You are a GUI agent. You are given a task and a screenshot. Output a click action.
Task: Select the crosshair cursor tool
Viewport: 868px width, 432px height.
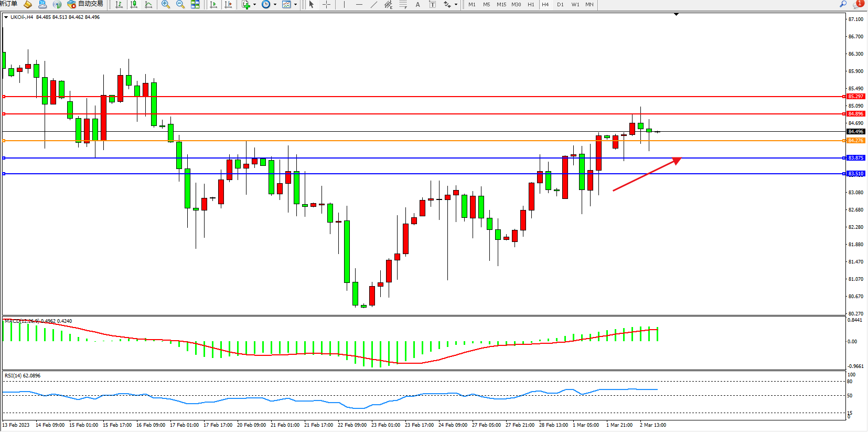coord(326,5)
